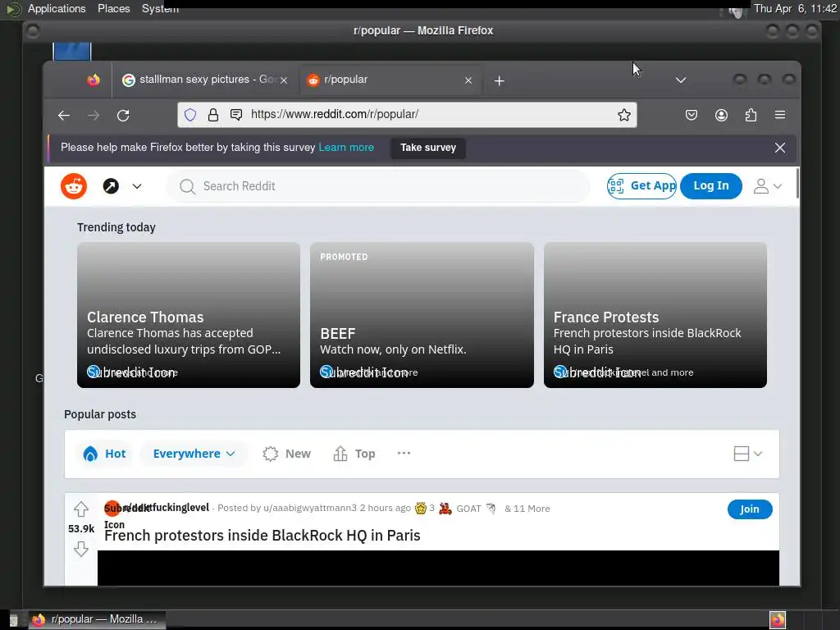Expand the Reddit feed selector chevron

point(137,186)
